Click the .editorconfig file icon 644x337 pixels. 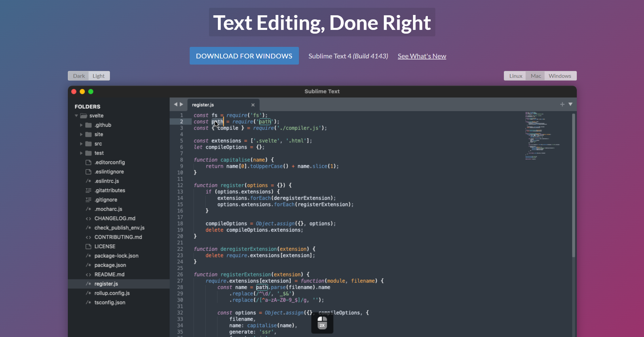point(89,162)
